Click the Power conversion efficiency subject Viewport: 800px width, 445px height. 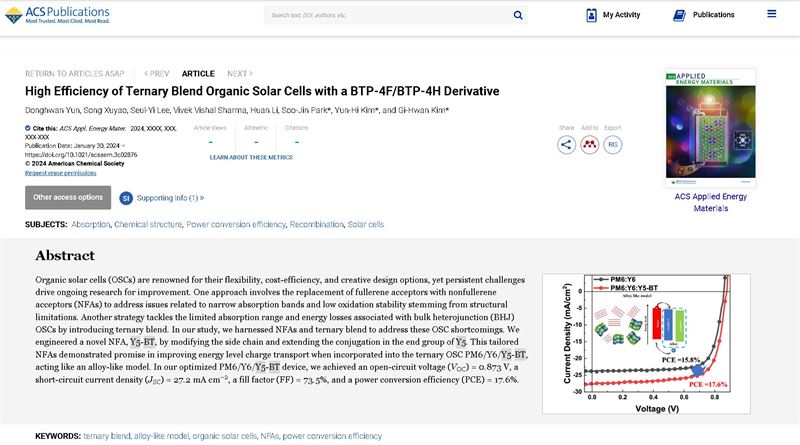pyautogui.click(x=235, y=224)
